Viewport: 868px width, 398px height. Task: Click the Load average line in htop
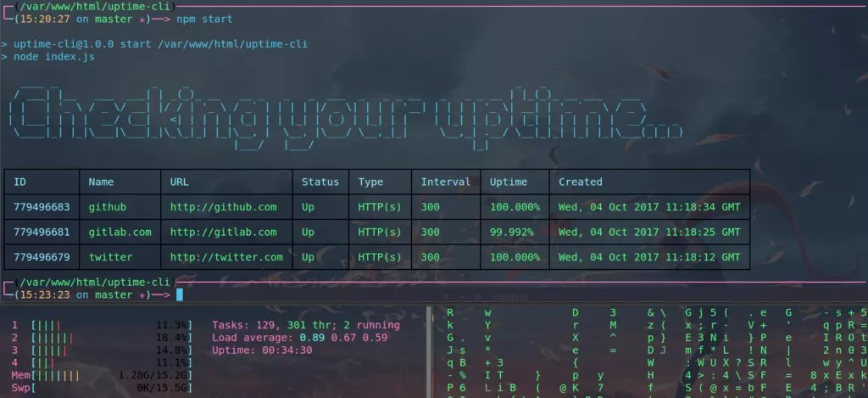click(299, 338)
